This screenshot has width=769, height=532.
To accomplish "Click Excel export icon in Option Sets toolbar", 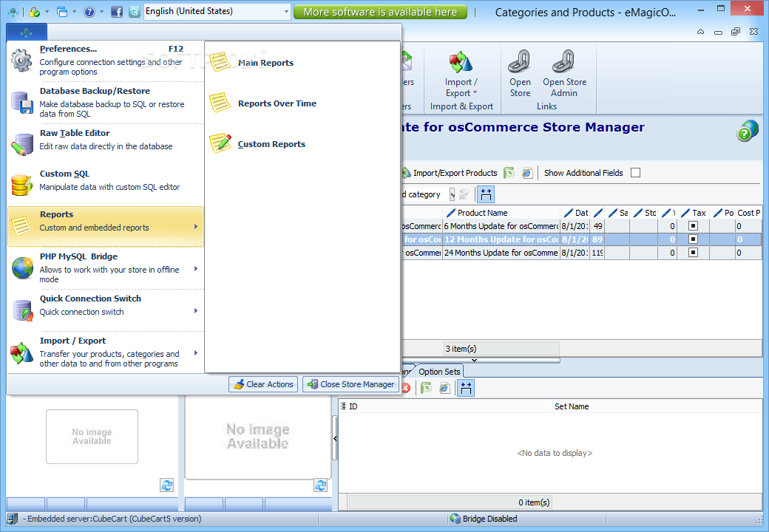I will (x=426, y=388).
